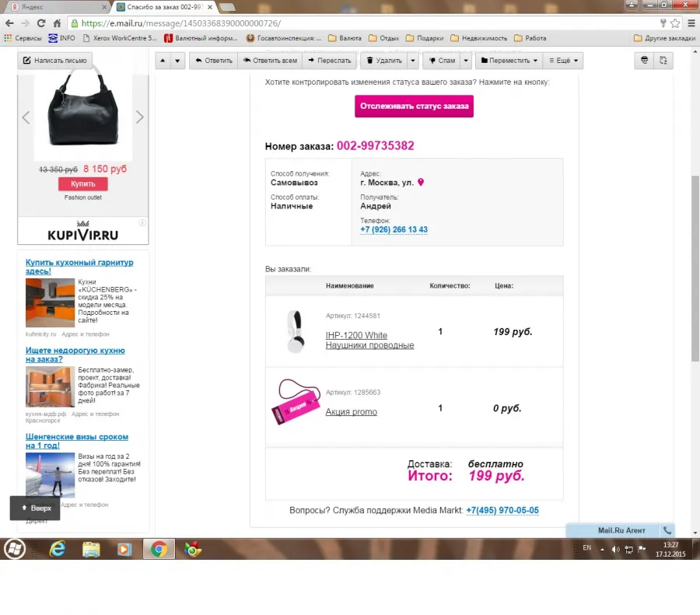Call support link +7(495) 970-05-05

click(x=502, y=510)
